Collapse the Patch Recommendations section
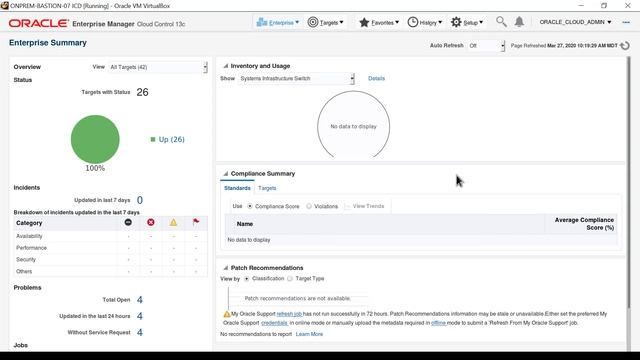 [225, 268]
